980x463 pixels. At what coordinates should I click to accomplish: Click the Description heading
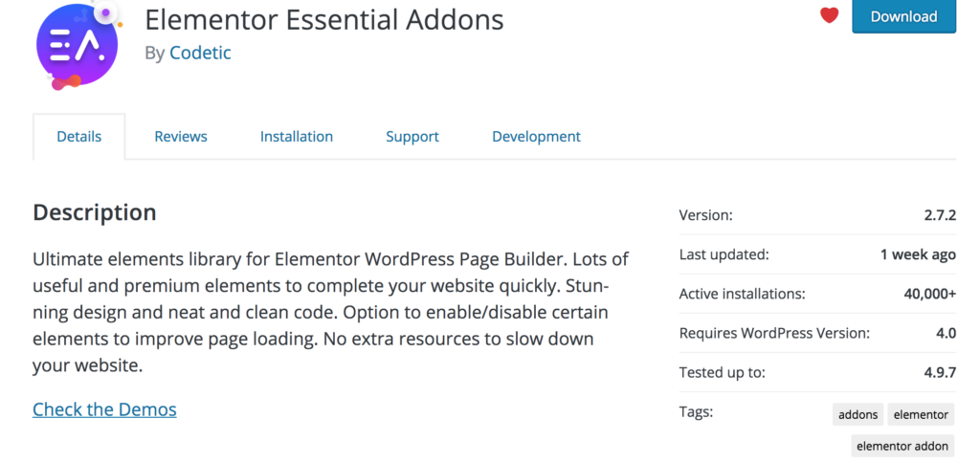(95, 212)
